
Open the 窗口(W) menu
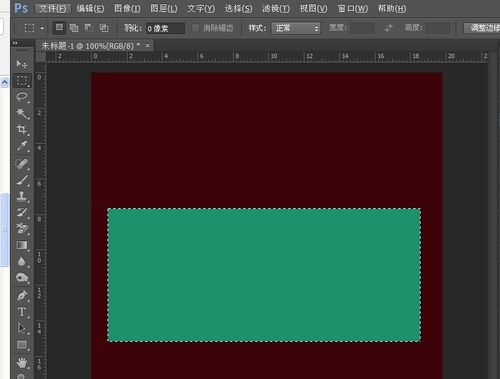click(x=353, y=8)
